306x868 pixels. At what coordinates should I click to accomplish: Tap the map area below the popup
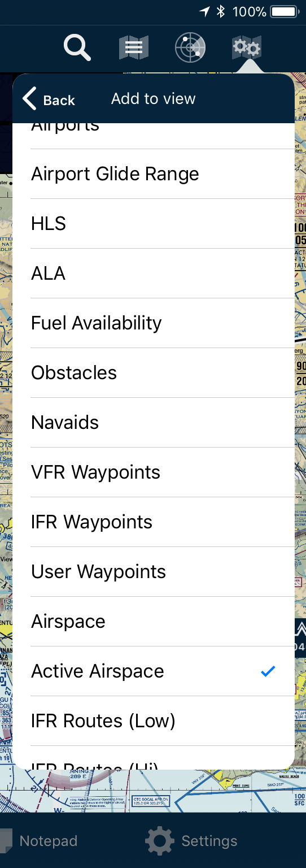[153, 791]
